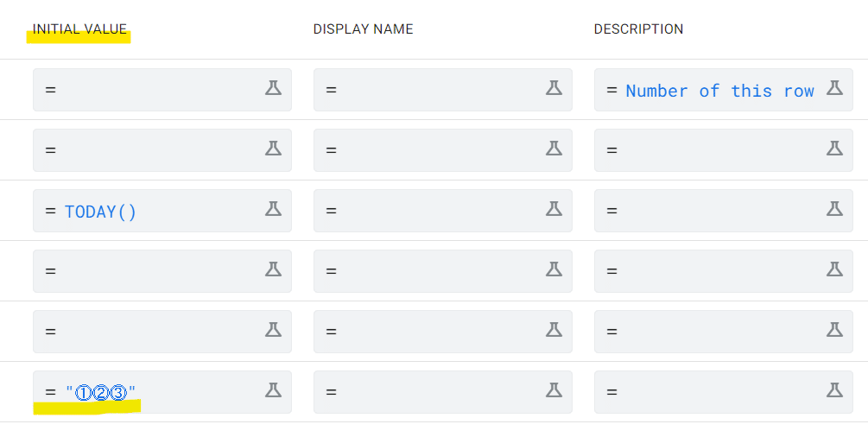868x437 pixels.
Task: Click flask icon beside Number of this row
Action: pyautogui.click(x=834, y=88)
